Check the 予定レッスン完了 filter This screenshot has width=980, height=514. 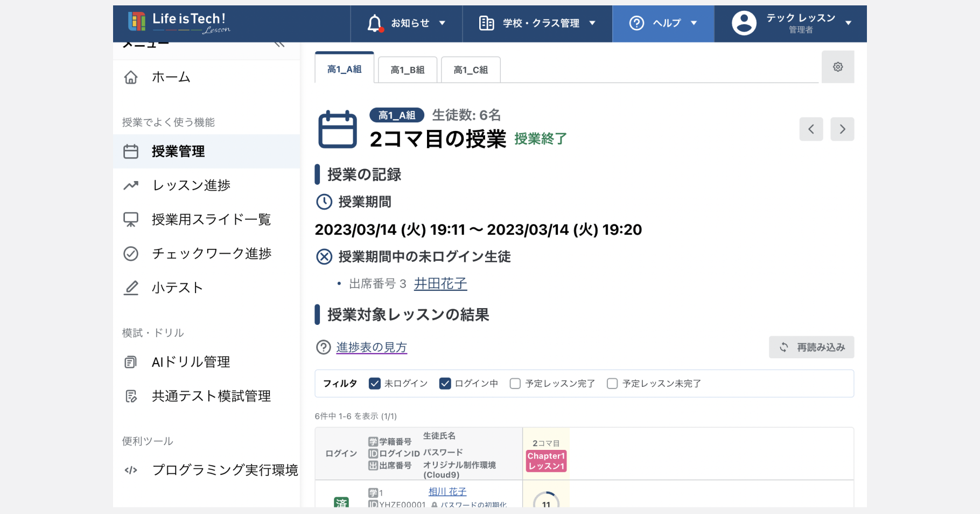pyautogui.click(x=515, y=384)
